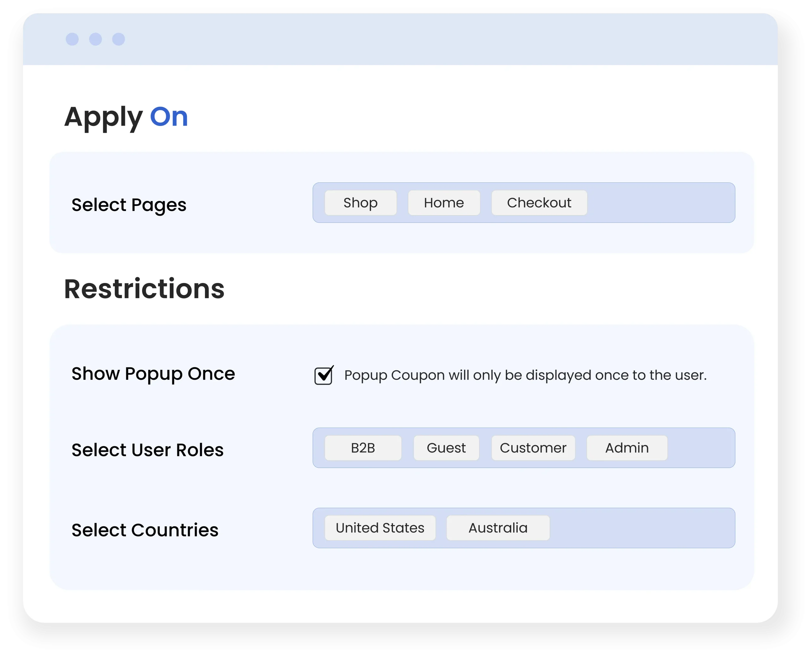Screen dimensions: 812x657
Task: Click the middle window control dot
Action: point(95,39)
